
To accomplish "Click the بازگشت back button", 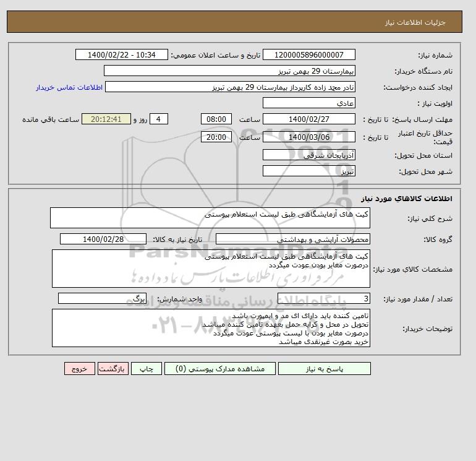I will tap(113, 369).
